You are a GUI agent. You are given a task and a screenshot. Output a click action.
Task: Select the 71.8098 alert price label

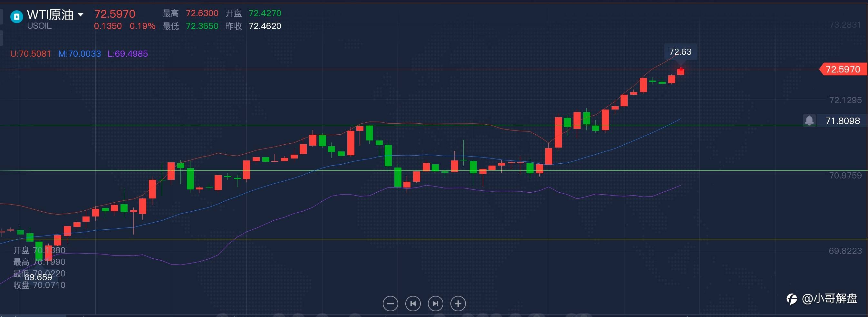click(843, 120)
